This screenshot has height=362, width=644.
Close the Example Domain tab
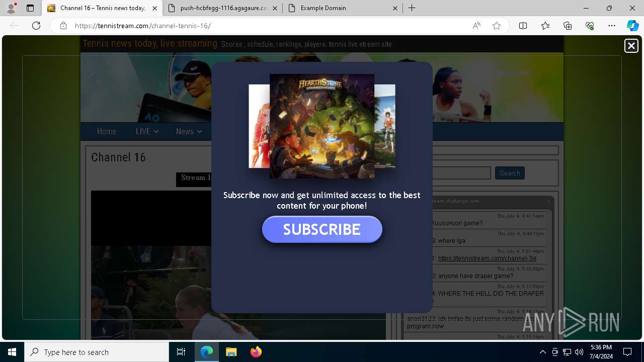[x=395, y=8]
